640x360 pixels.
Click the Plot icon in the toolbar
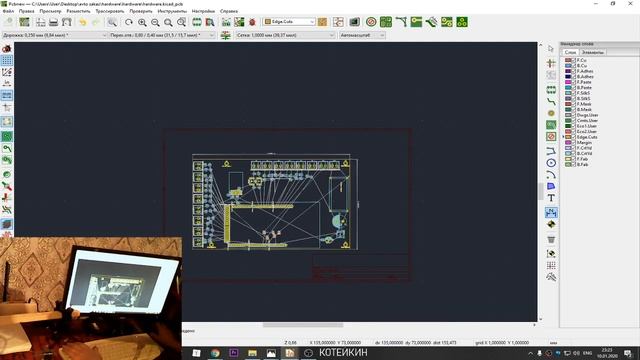67,22
